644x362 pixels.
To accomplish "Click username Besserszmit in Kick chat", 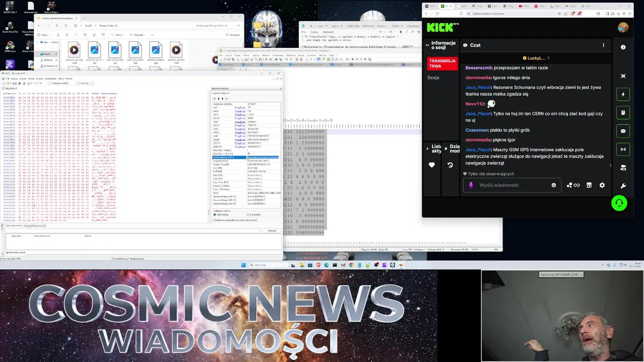I will pyautogui.click(x=478, y=68).
